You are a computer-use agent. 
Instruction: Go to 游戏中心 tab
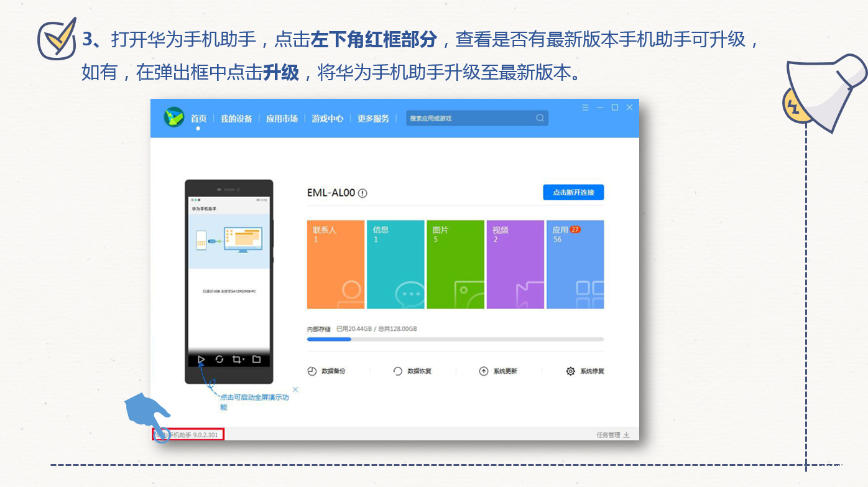click(328, 118)
